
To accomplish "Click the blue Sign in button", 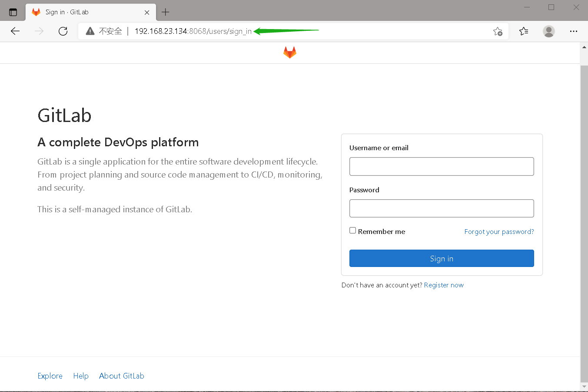I will click(x=442, y=258).
